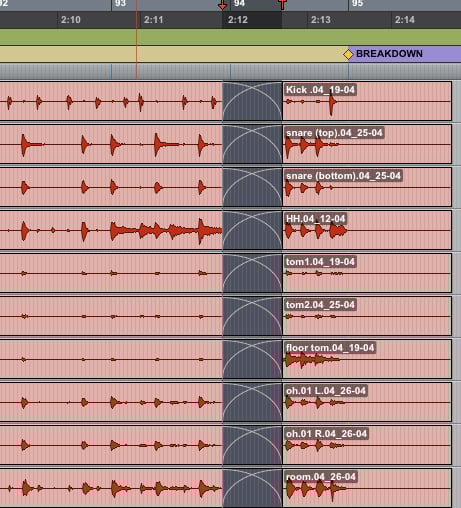Click the Kick clip waveform before the crossfade

click(x=111, y=101)
